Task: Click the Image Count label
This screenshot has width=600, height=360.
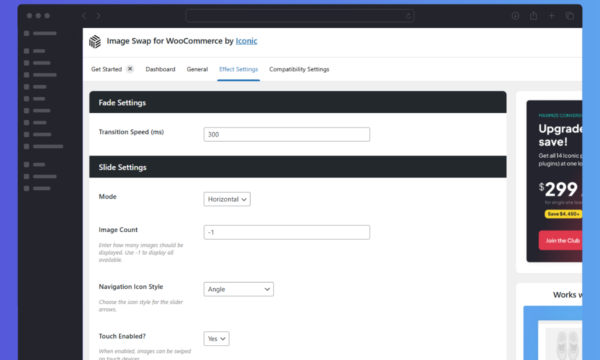Action: tap(118, 230)
